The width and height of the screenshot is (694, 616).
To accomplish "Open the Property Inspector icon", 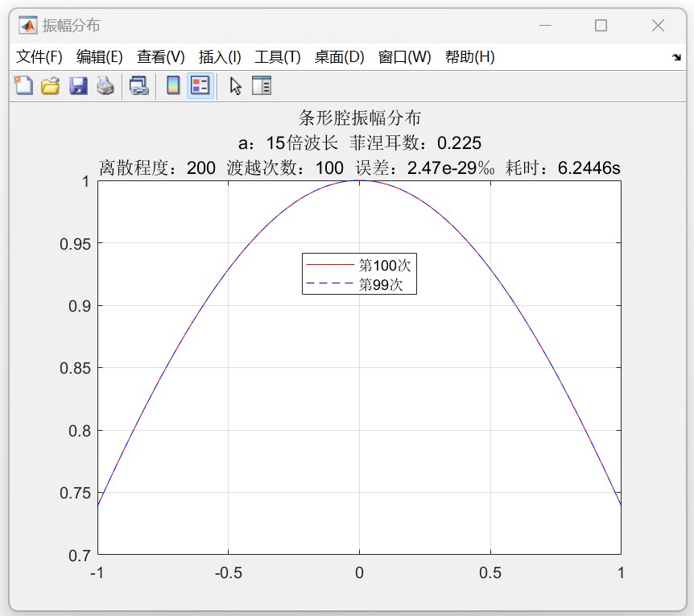I will pyautogui.click(x=262, y=85).
